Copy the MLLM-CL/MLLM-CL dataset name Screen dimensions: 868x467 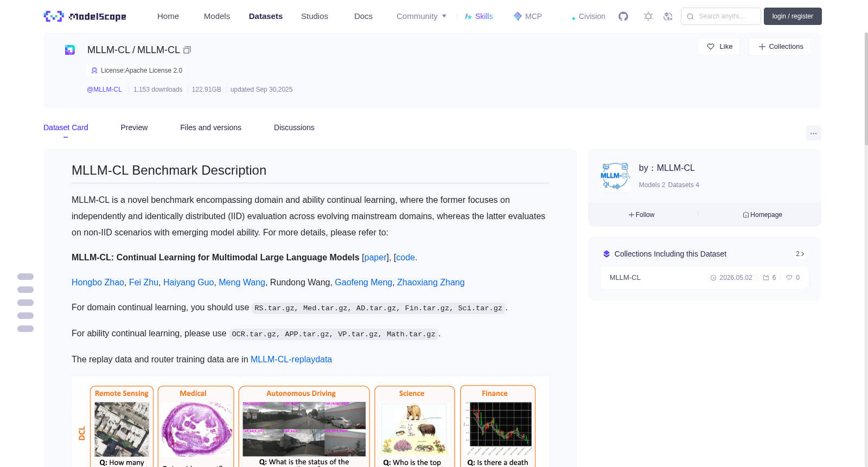[x=187, y=50]
